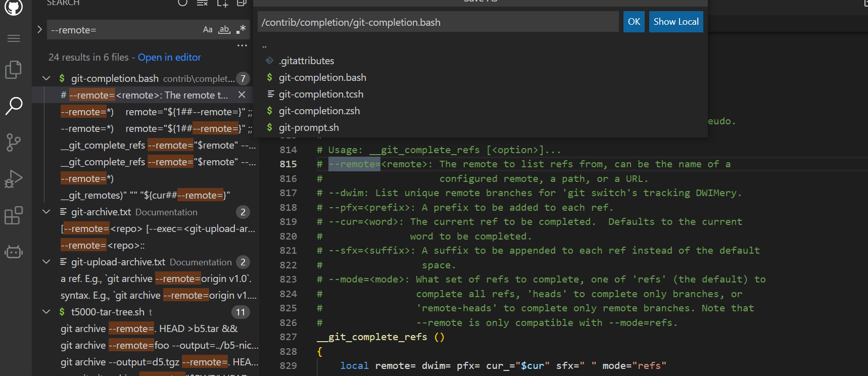Open the Extensions view
Image resolution: width=868 pixels, height=376 pixels.
14,215
